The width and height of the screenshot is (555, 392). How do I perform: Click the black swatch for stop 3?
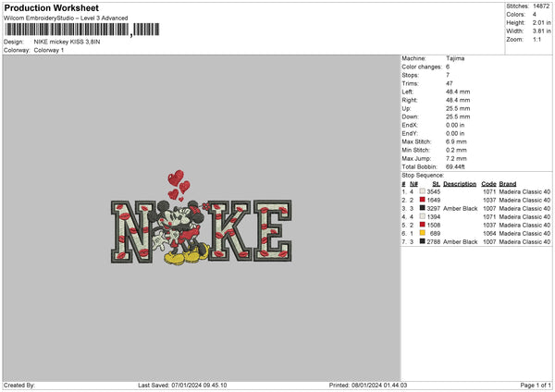click(x=423, y=208)
